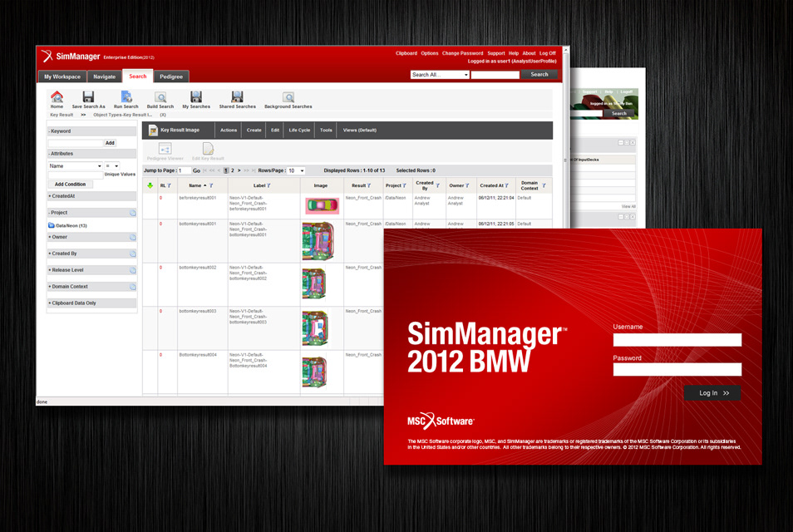Click the Release Level panel copy icon

pyautogui.click(x=132, y=270)
